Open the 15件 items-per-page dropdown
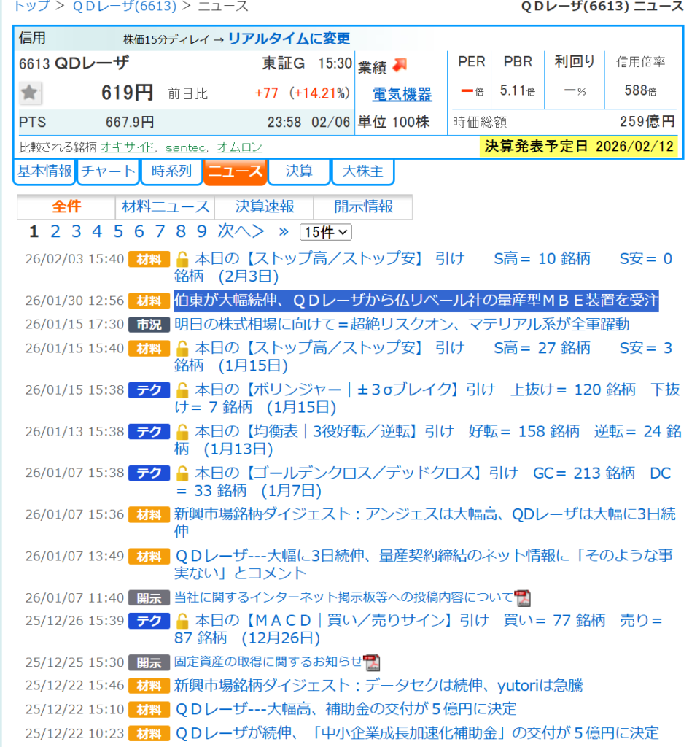This screenshot has width=700, height=747. 325,232
